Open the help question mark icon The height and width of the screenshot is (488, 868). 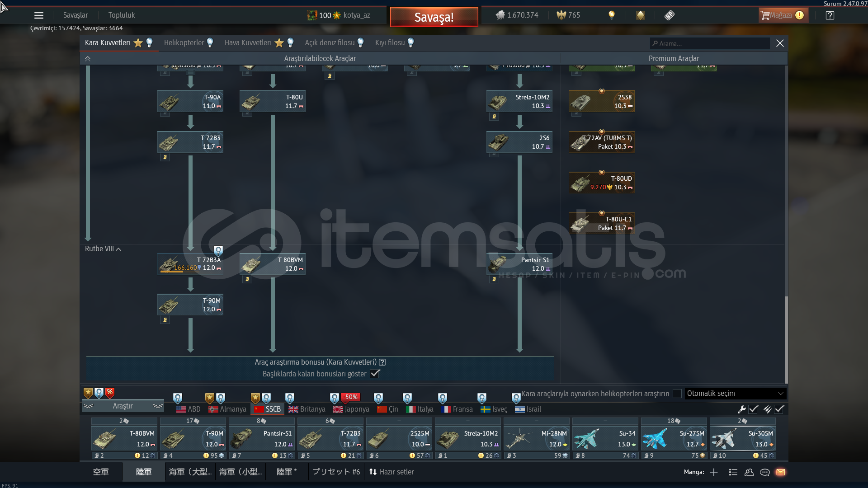pyautogui.click(x=830, y=15)
